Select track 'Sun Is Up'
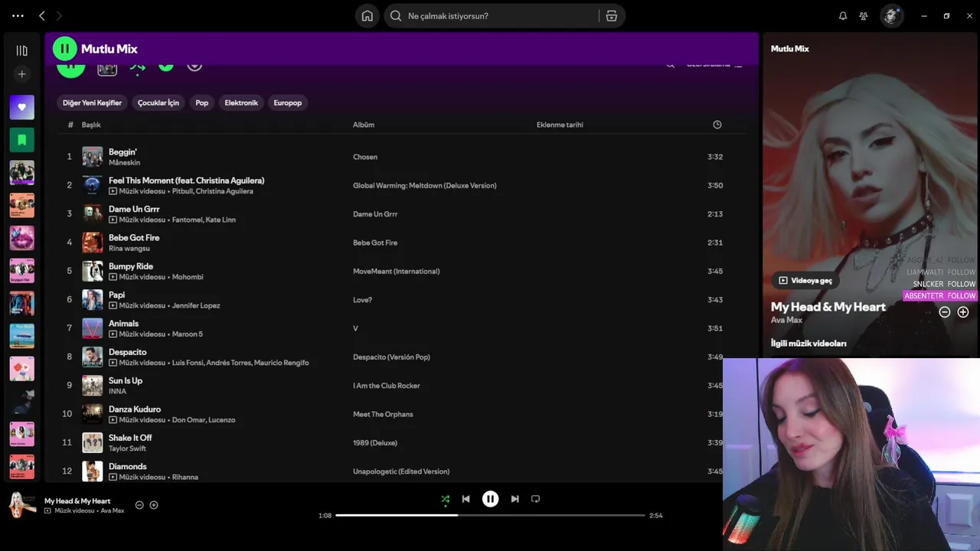This screenshot has width=980, height=551. [126, 380]
